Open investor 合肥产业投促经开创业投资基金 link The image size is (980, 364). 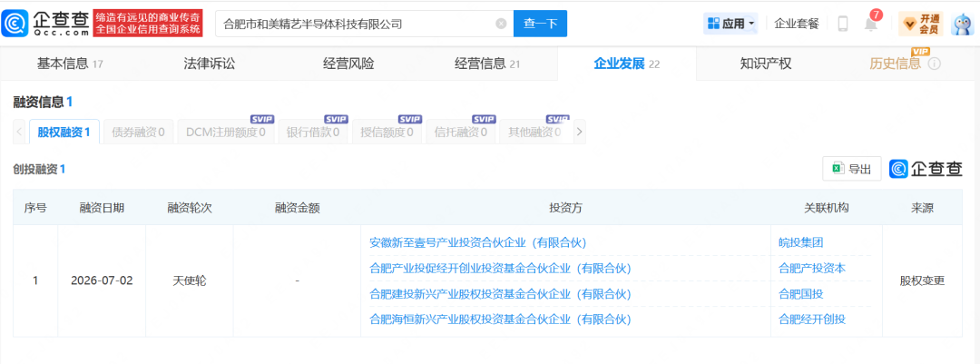(501, 269)
